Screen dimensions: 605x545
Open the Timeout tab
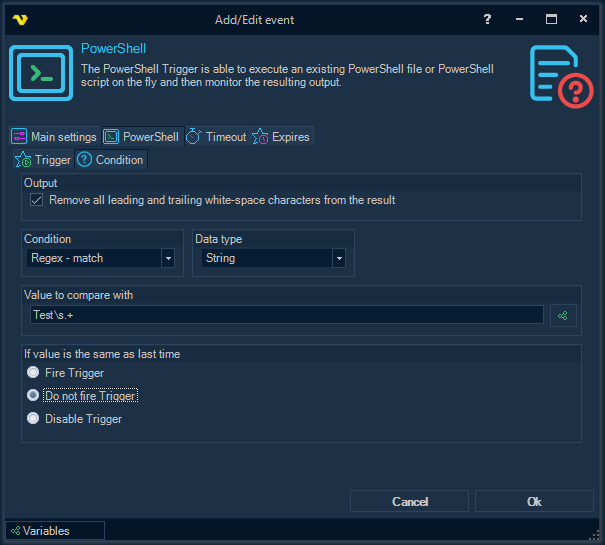tap(216, 137)
